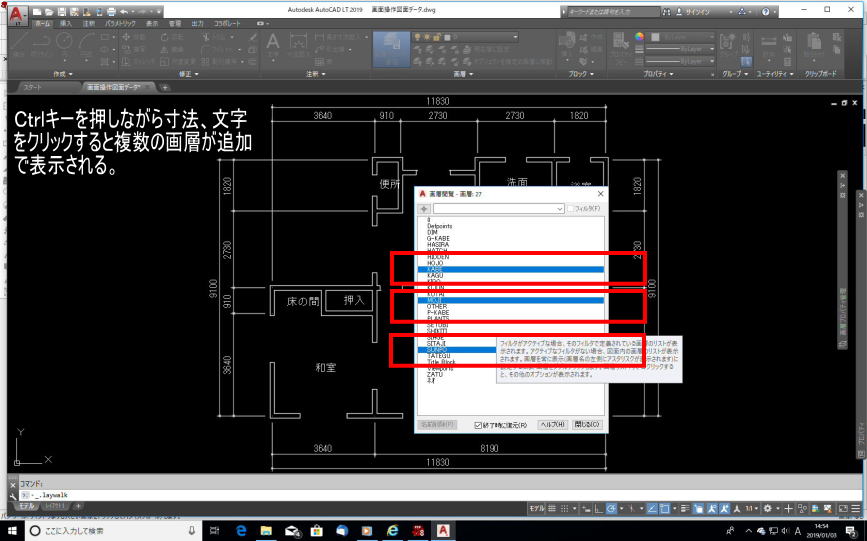Click サインイン in the title bar
Image resolution: width=867 pixels, height=541 pixels.
coord(698,11)
